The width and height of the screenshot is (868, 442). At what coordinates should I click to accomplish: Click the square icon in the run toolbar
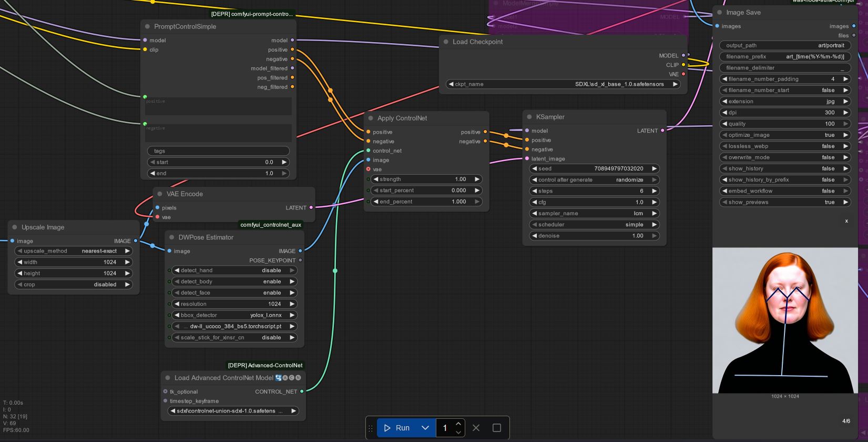coord(496,428)
